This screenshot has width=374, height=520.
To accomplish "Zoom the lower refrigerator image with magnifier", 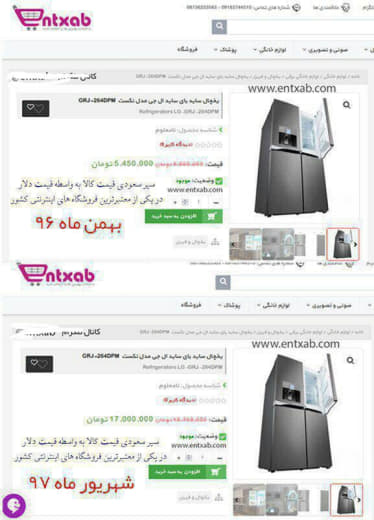I will (350, 361).
